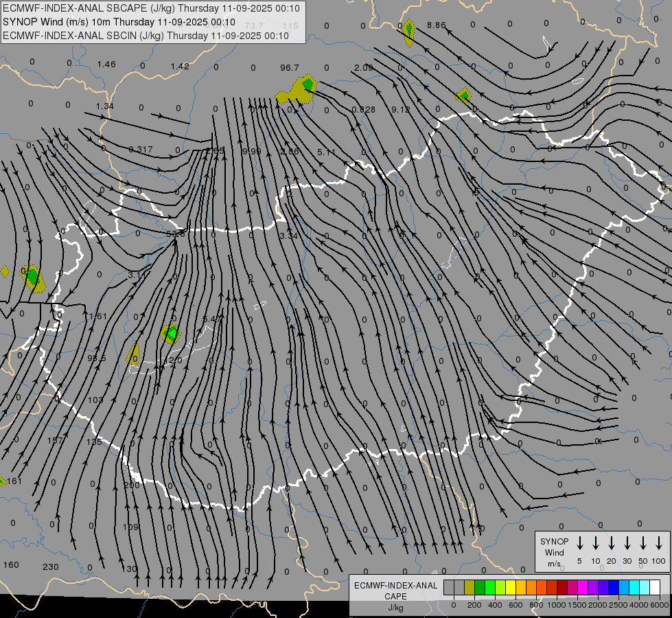Click the green CAPE patch right of 96.7
Viewport: 672px width, 618px height.
308,84
